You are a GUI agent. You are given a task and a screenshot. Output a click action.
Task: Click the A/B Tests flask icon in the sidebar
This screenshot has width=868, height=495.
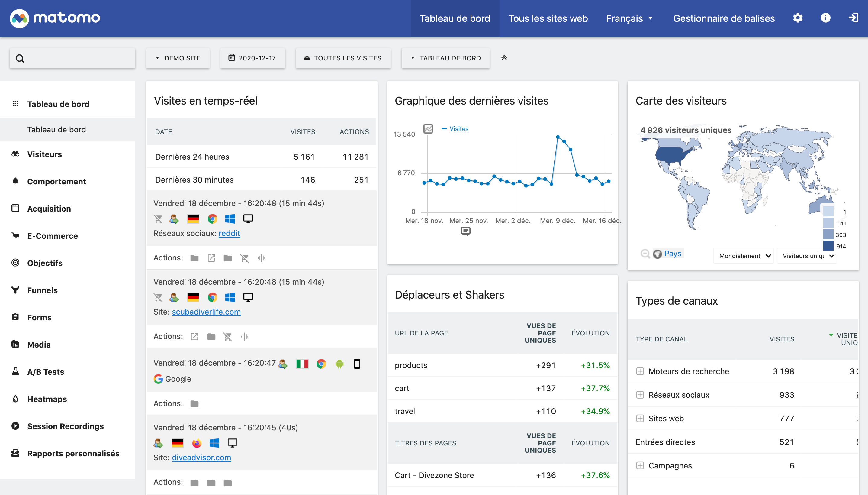[15, 372]
